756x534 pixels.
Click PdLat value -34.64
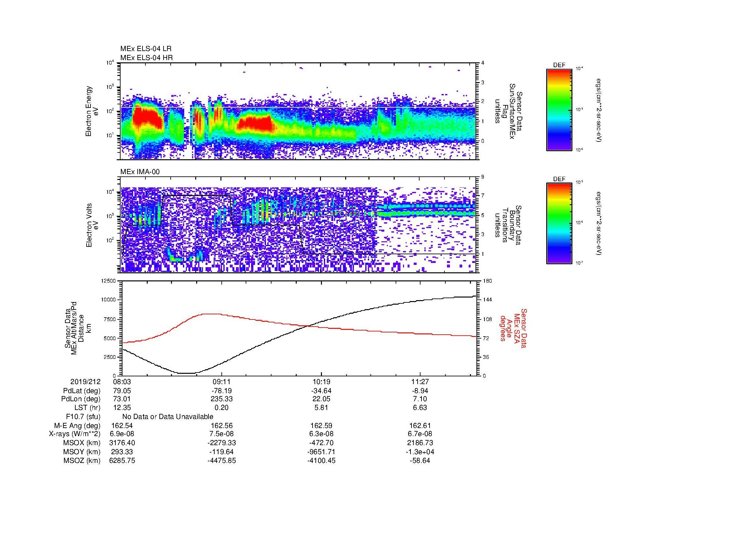[321, 391]
